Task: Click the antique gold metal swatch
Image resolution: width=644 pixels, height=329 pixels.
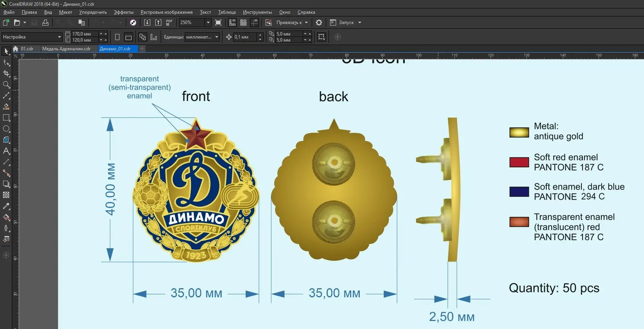Action: (519, 132)
